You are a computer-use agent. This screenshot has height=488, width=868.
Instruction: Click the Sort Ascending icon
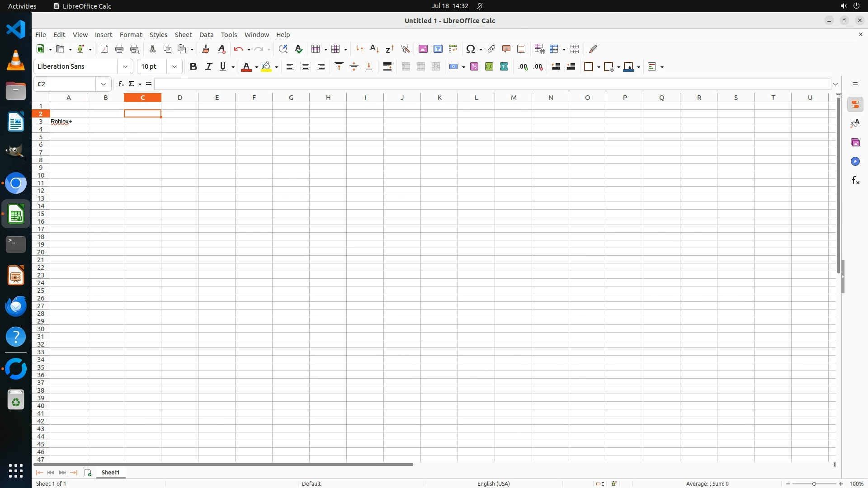point(374,49)
